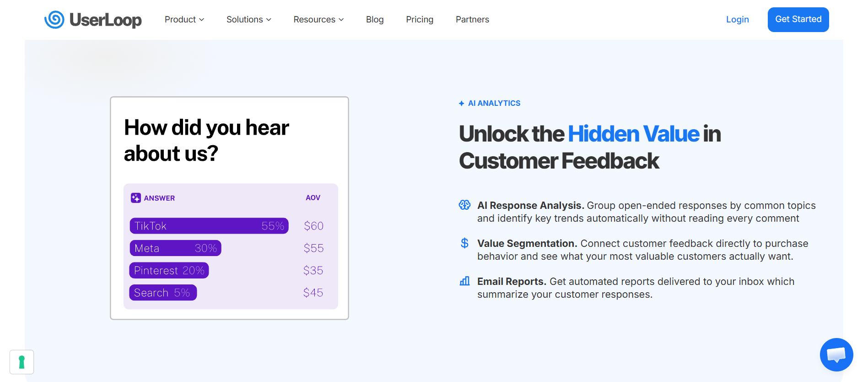The height and width of the screenshot is (382, 868).
Task: Navigate to the Partners page
Action: click(472, 19)
